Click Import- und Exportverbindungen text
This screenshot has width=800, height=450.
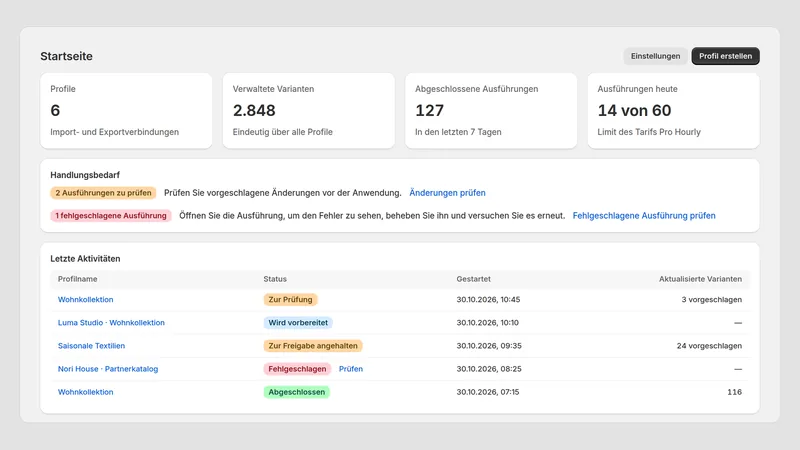[114, 132]
